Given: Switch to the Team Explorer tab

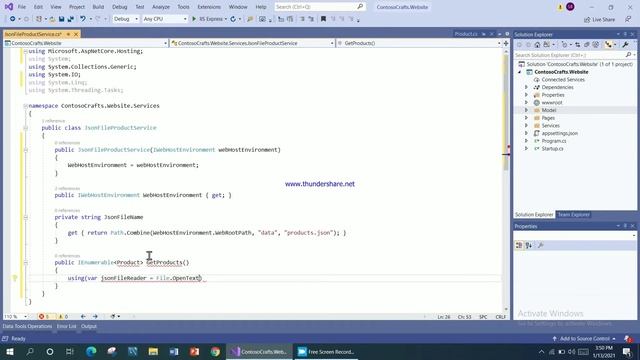Looking at the screenshot, I should point(573,215).
